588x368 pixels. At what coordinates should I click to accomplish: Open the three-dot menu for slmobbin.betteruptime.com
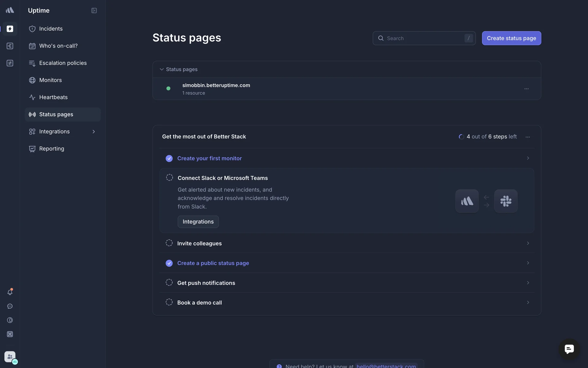tap(526, 89)
